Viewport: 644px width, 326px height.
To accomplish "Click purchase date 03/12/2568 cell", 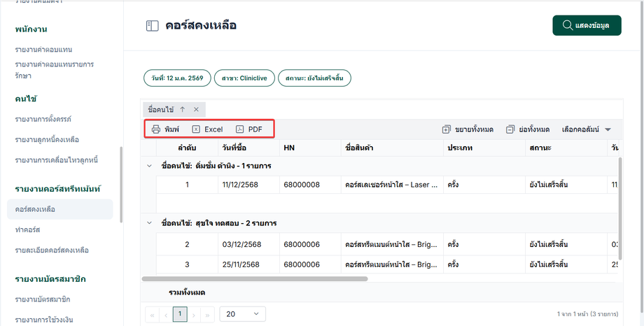I will click(249, 244).
